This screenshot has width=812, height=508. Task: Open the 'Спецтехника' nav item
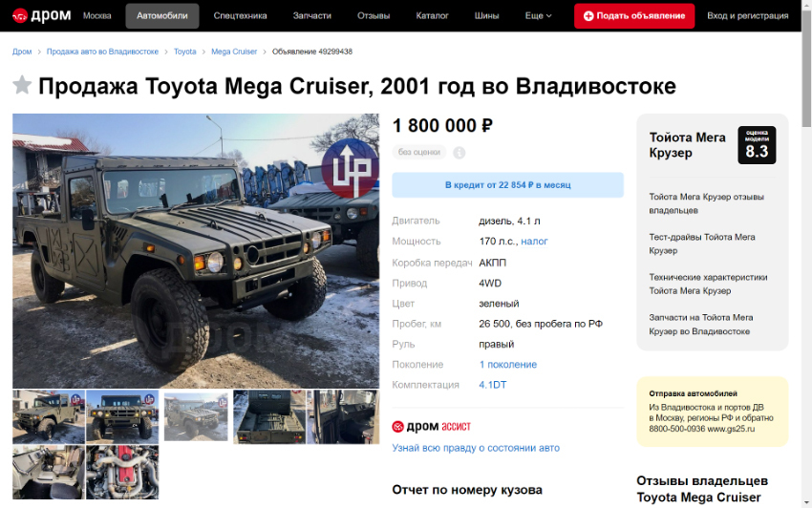click(241, 16)
